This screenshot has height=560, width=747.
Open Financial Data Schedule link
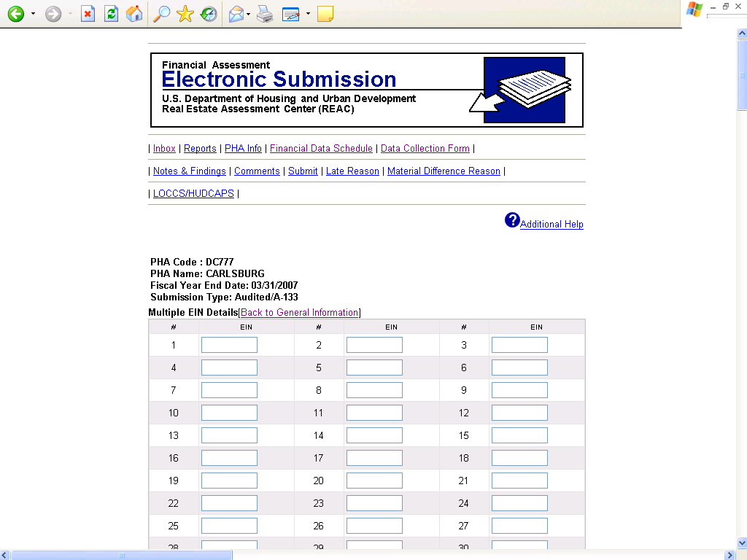321,149
